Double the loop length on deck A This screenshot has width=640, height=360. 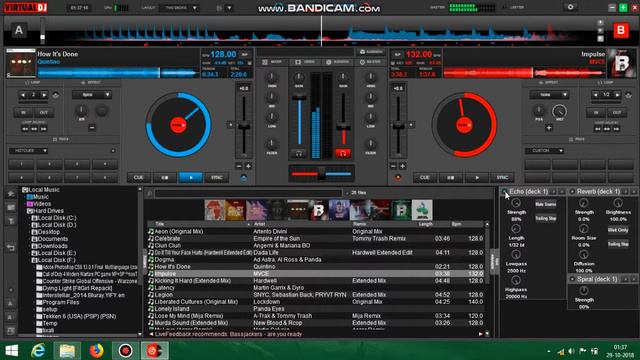44,95
